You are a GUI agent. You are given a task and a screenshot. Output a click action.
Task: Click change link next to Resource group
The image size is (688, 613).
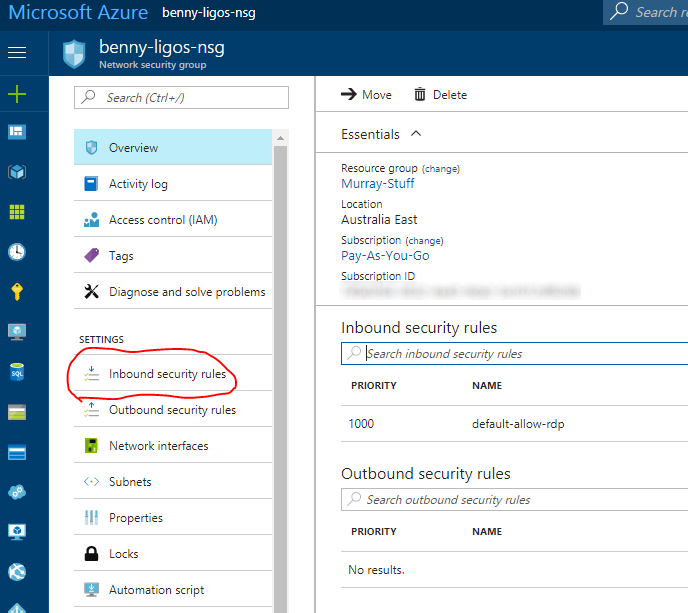pyautogui.click(x=441, y=168)
